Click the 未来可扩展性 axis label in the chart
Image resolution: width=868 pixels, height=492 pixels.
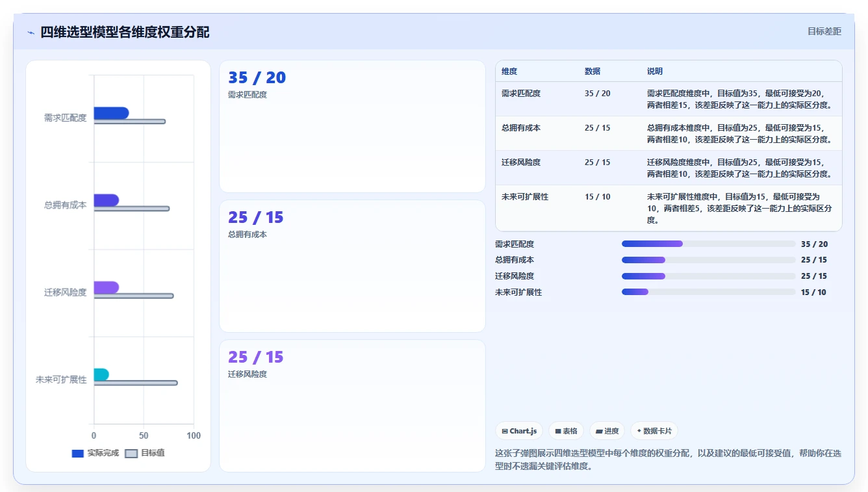click(x=61, y=380)
